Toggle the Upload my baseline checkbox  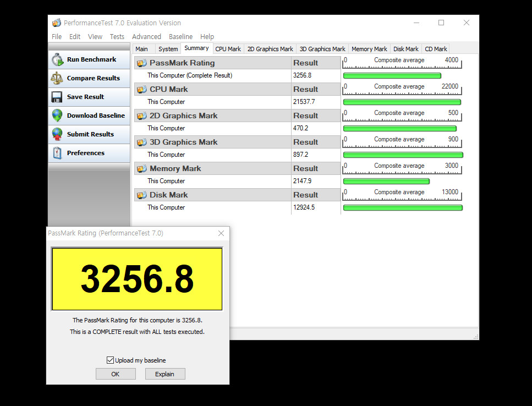(110, 360)
